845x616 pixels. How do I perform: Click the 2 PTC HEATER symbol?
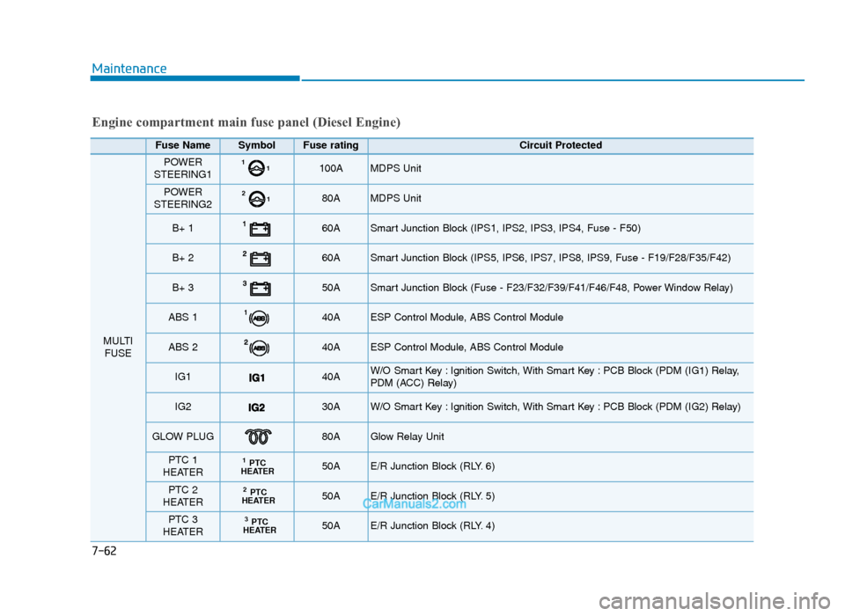[x=258, y=495]
